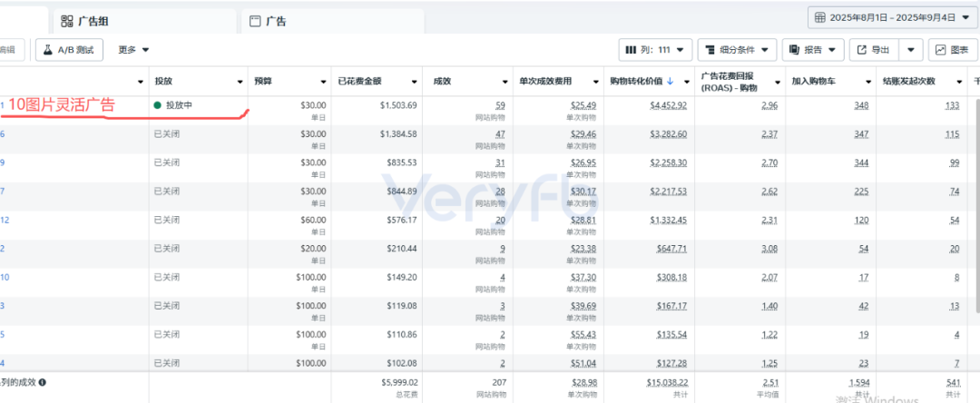This screenshot has width=980, height=403.
Task: Open the arrow dropdown next to 导出
Action: [x=911, y=50]
